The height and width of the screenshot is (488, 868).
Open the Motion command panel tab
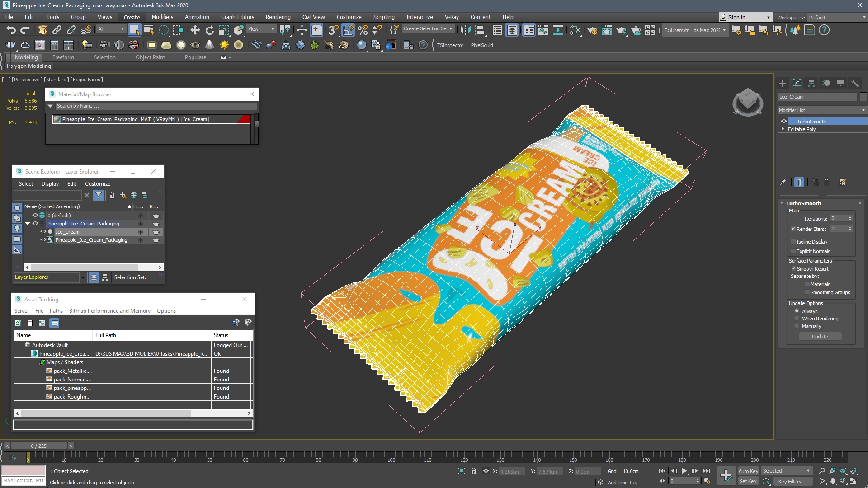(x=826, y=83)
